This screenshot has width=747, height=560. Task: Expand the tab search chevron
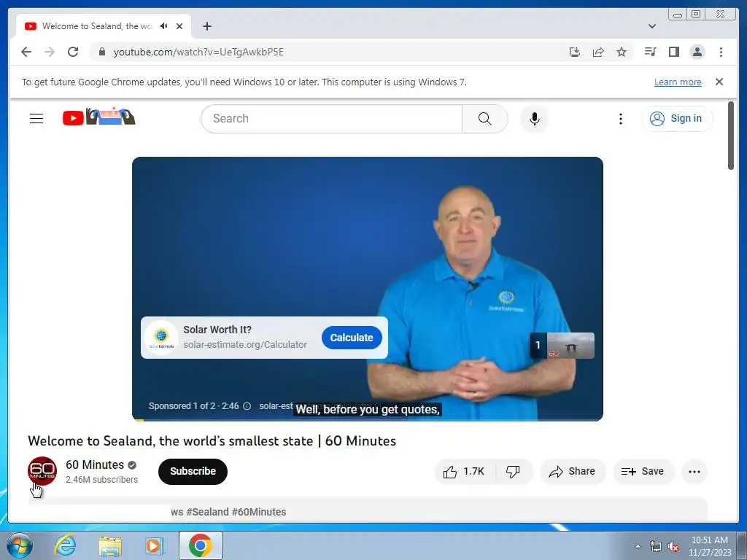[x=652, y=26]
